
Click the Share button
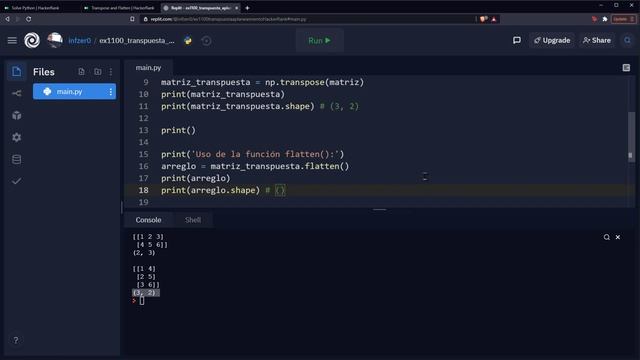597,40
